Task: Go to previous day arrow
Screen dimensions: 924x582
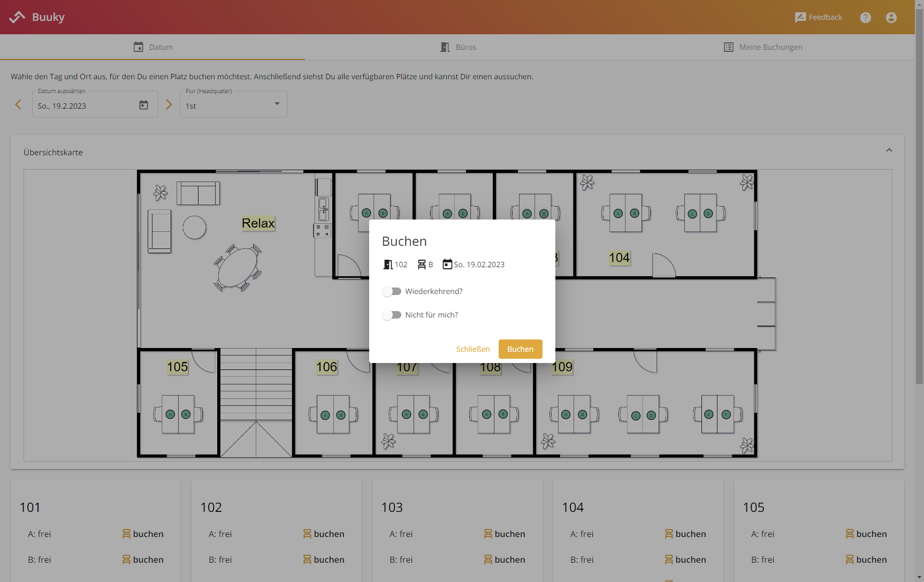Action: (x=18, y=104)
